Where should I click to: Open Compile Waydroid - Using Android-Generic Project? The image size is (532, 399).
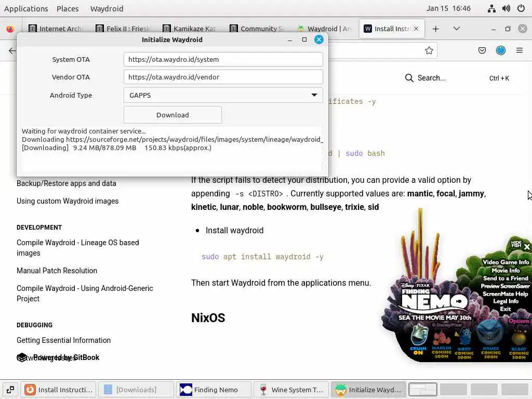(85, 294)
